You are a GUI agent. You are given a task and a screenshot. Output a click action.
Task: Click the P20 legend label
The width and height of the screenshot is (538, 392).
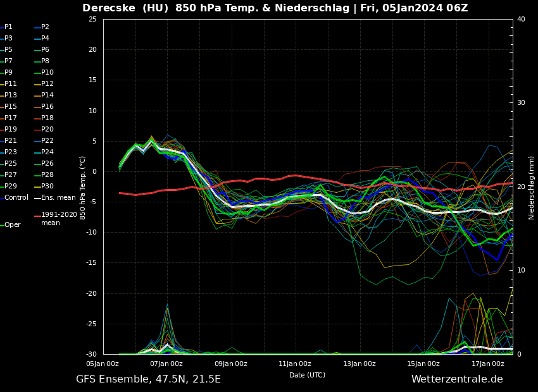click(47, 130)
